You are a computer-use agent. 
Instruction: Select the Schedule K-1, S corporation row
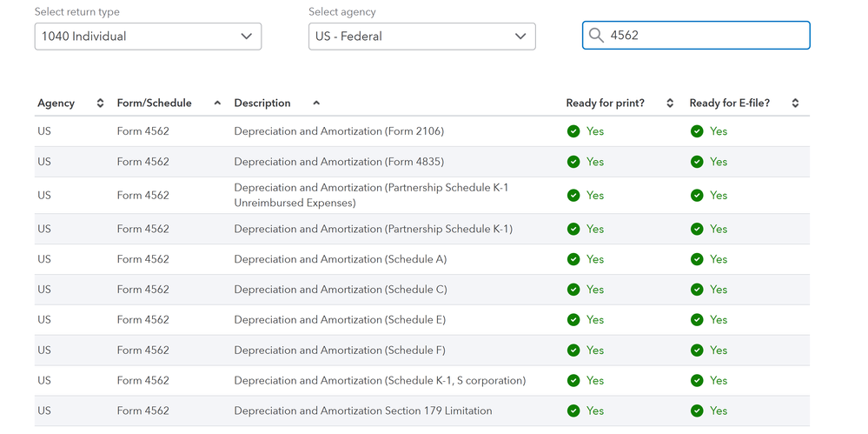coord(380,381)
